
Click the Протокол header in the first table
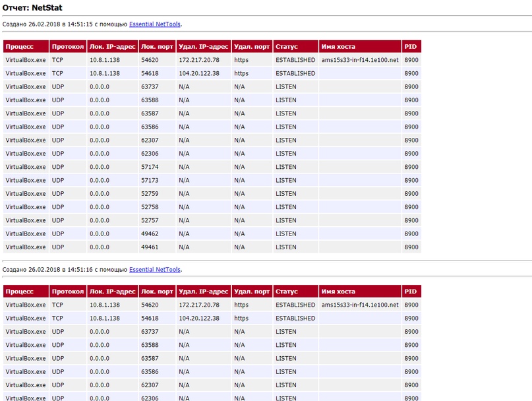tap(68, 47)
